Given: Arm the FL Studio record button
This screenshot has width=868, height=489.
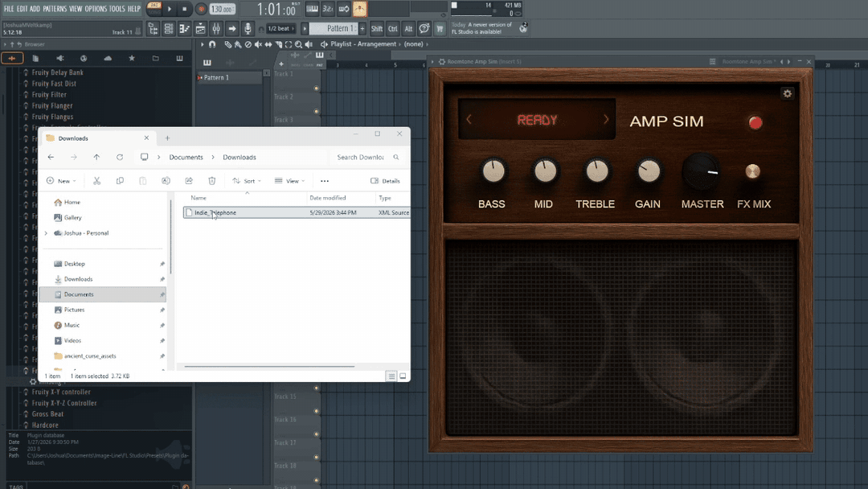Looking at the screenshot, I should (x=201, y=9).
